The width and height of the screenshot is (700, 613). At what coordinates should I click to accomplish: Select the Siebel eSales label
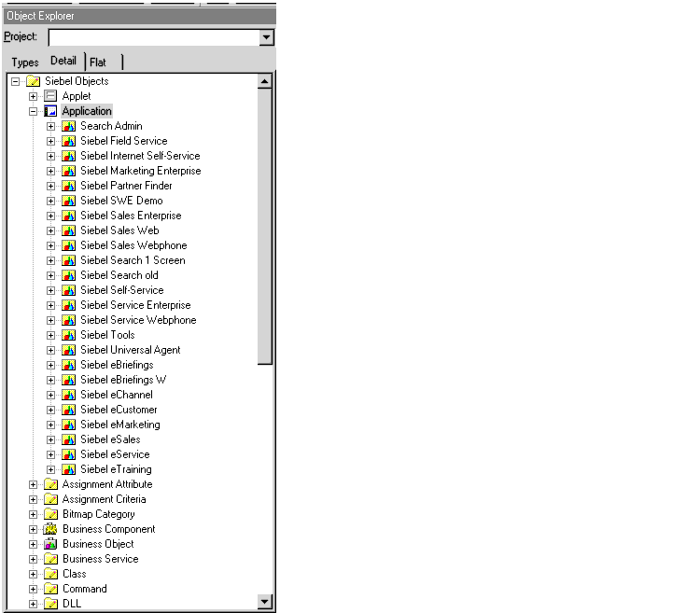pos(110,439)
